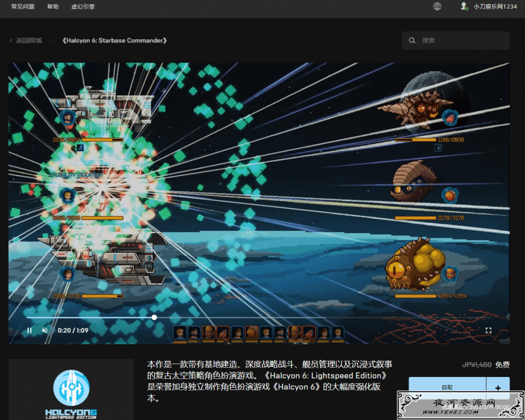525x420 pixels.
Task: Click the 获取 (Get) button
Action: (x=447, y=387)
